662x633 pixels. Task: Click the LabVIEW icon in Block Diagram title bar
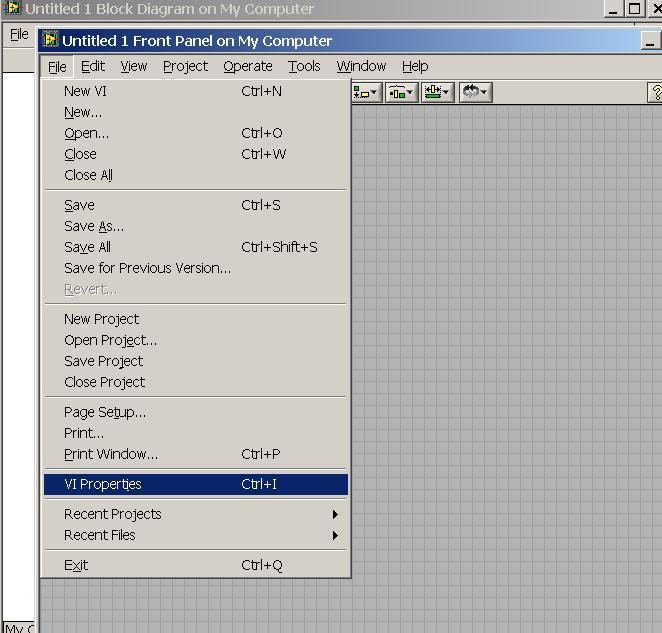[12, 8]
